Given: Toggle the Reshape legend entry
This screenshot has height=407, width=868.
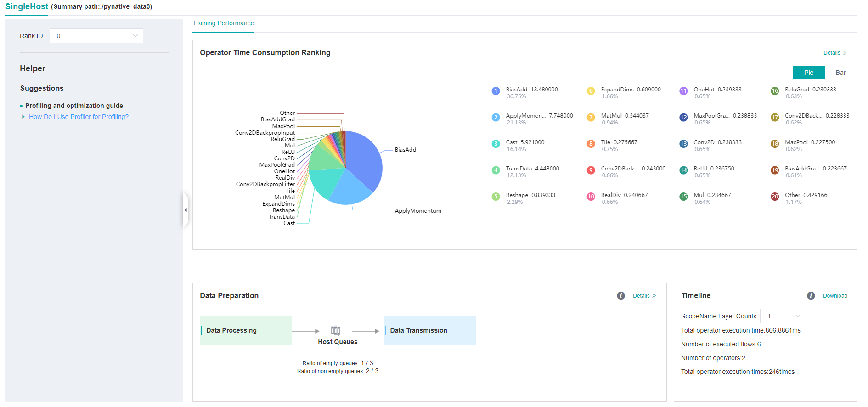Looking at the screenshot, I should point(530,195).
